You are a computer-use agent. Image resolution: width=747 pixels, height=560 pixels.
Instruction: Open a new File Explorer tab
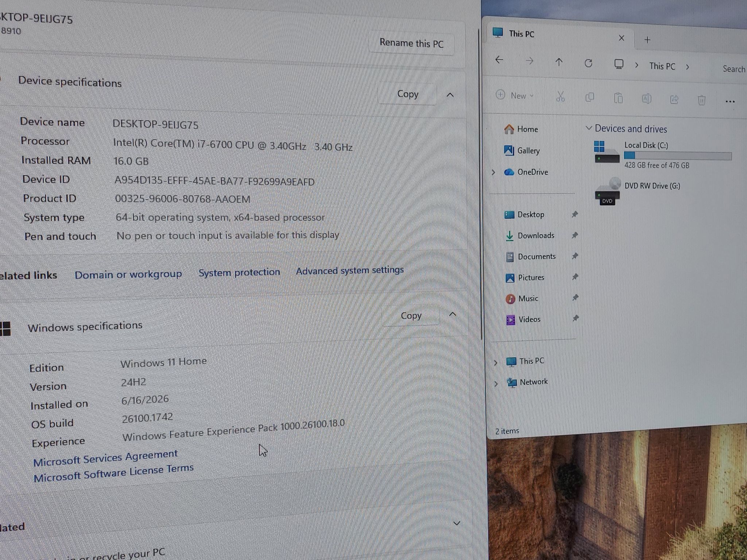(647, 40)
